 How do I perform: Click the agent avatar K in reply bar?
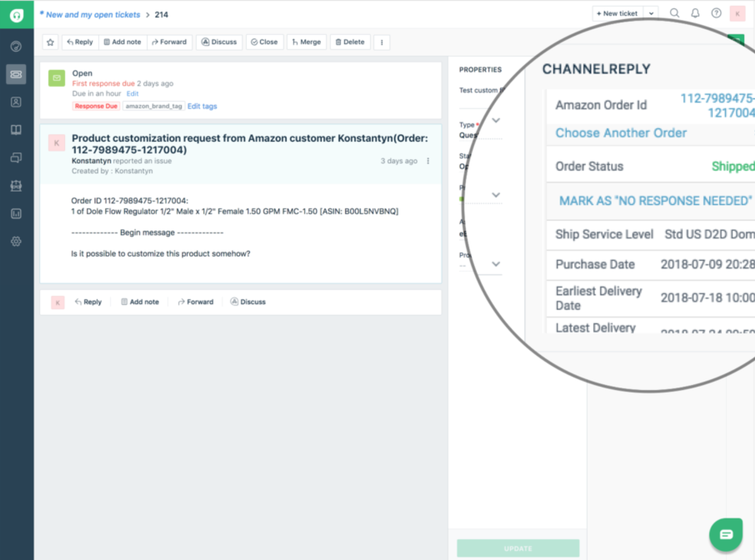(58, 302)
